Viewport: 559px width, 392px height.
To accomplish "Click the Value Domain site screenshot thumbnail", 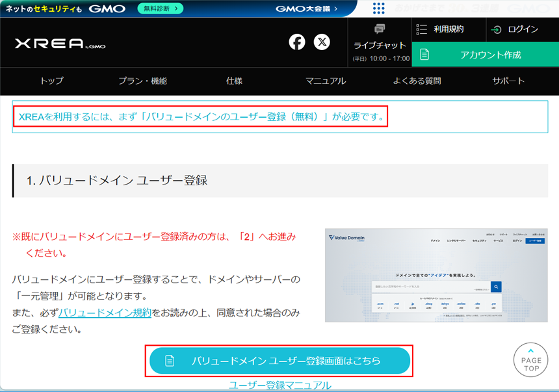I will 436,275.
